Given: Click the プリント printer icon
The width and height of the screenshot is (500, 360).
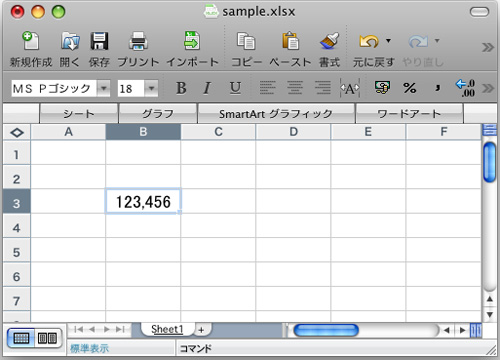Looking at the screenshot, I should pos(138,41).
